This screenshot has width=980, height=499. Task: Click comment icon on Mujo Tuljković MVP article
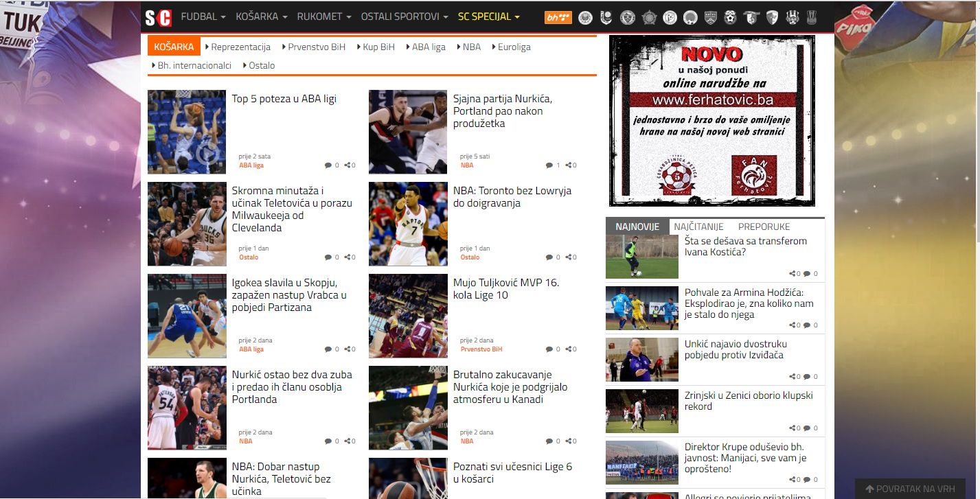tap(549, 349)
